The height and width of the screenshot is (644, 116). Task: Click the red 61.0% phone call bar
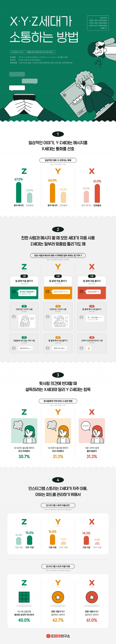point(97,193)
